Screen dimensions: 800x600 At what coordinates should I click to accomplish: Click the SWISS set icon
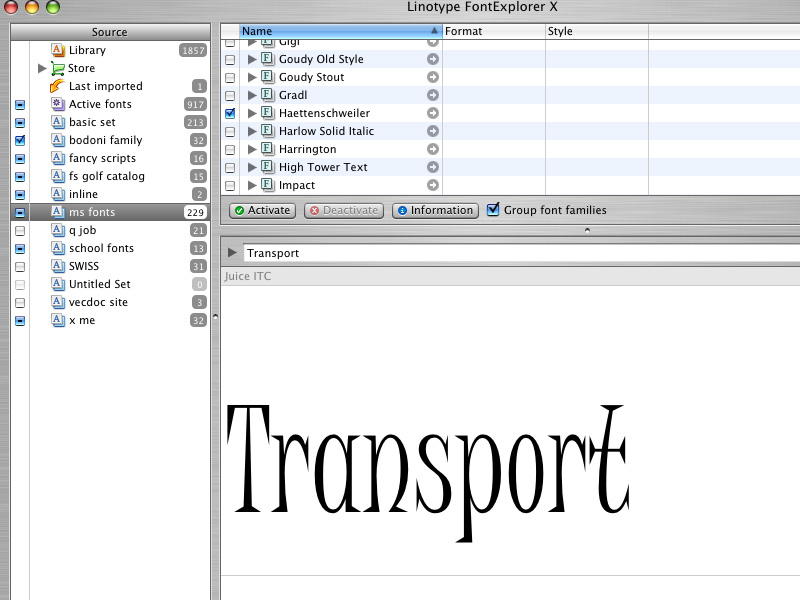58,266
